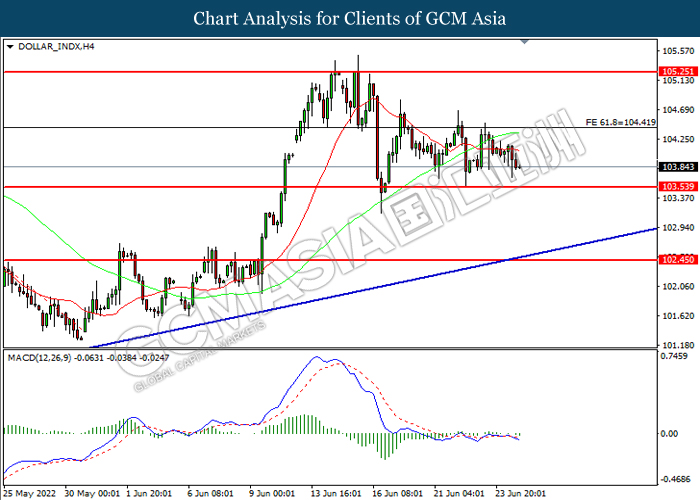700x500 pixels.
Task: Click the 101.180 price axis value
Action: coord(678,345)
